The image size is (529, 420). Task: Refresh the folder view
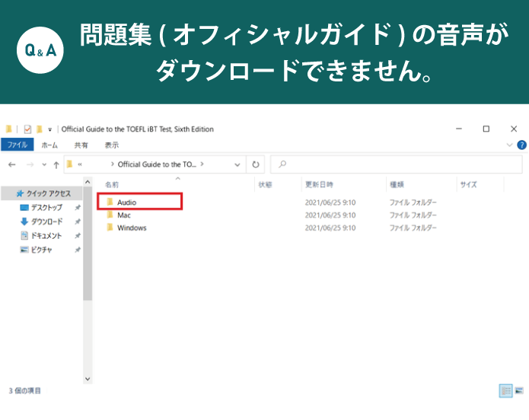[256, 164]
